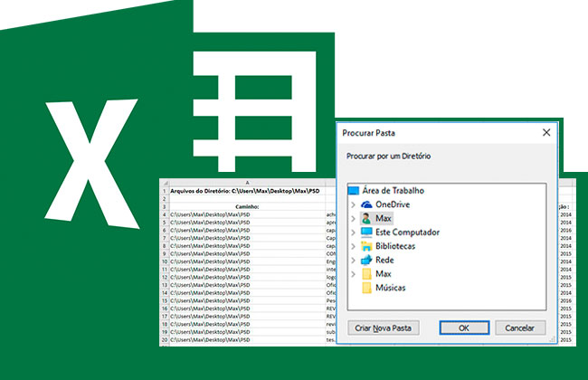Click the Bibliotecas libraries icon
This screenshot has height=380, width=588.
(366, 246)
